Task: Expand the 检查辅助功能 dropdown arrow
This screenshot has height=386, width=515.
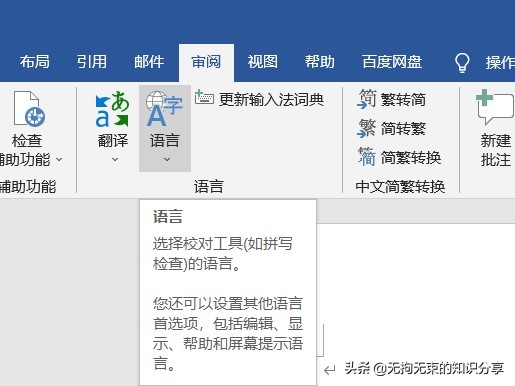Action: click(x=59, y=160)
